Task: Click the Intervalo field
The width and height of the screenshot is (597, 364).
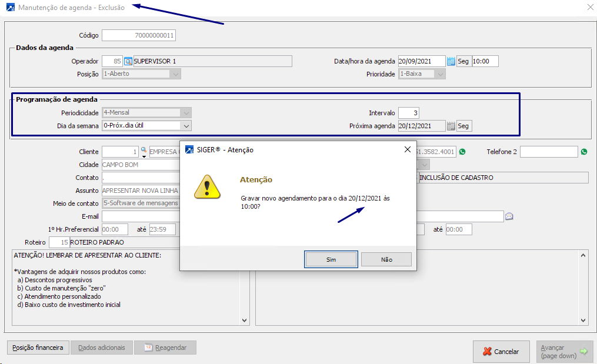Action: click(x=409, y=113)
